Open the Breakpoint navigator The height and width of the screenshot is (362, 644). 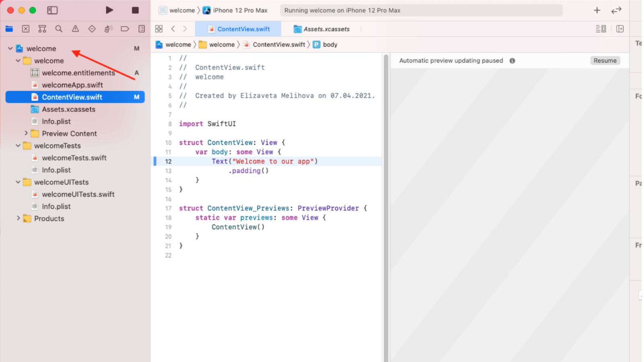pos(125,29)
